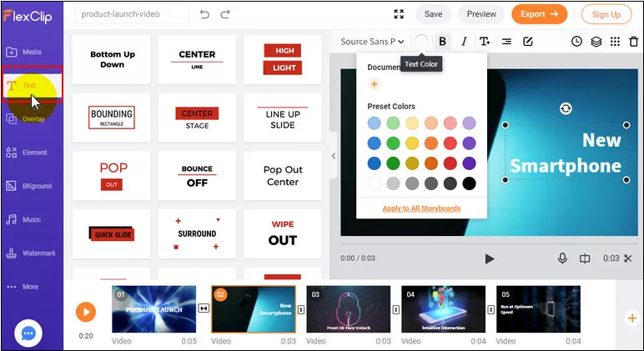Screen dimensions: 644x351
Task: Open the chat support bubble
Action: 28,333
